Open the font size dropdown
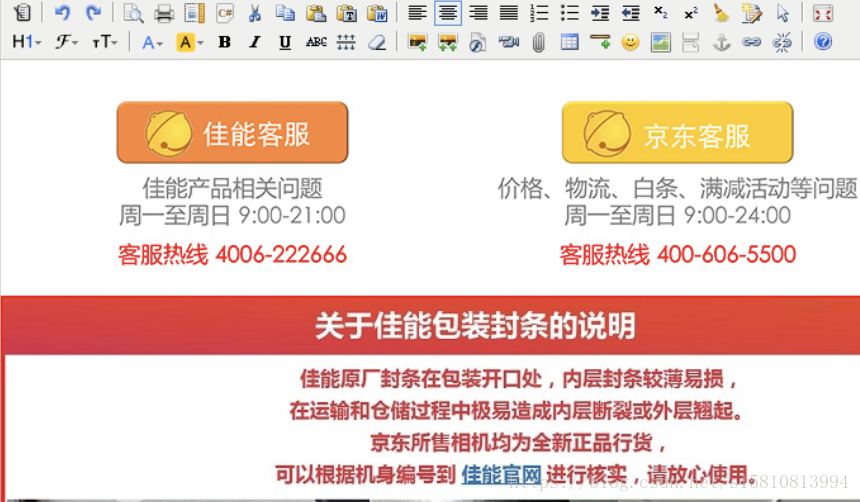Screen dimensions: 860x502 pyautogui.click(x=105, y=42)
